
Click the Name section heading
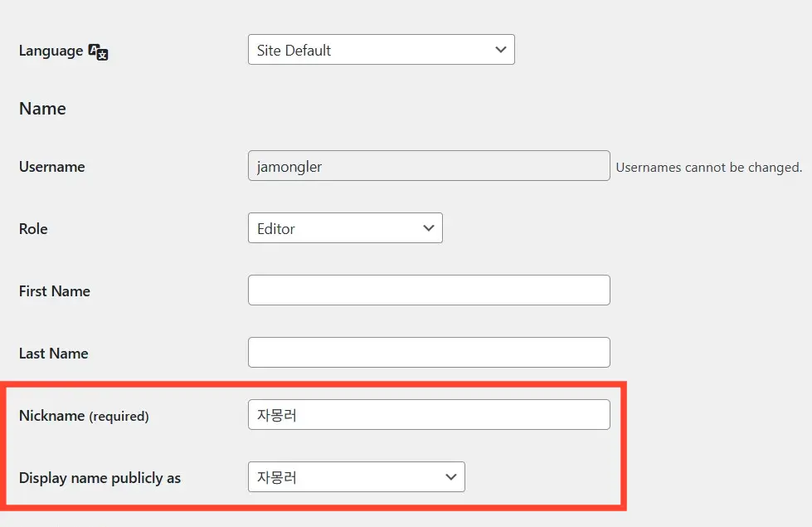[x=42, y=109]
